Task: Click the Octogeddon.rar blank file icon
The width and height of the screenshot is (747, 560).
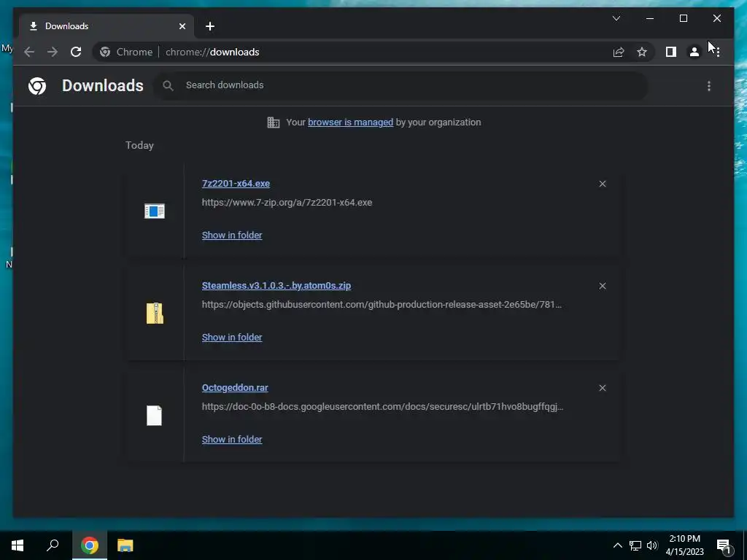Action: coord(155,415)
